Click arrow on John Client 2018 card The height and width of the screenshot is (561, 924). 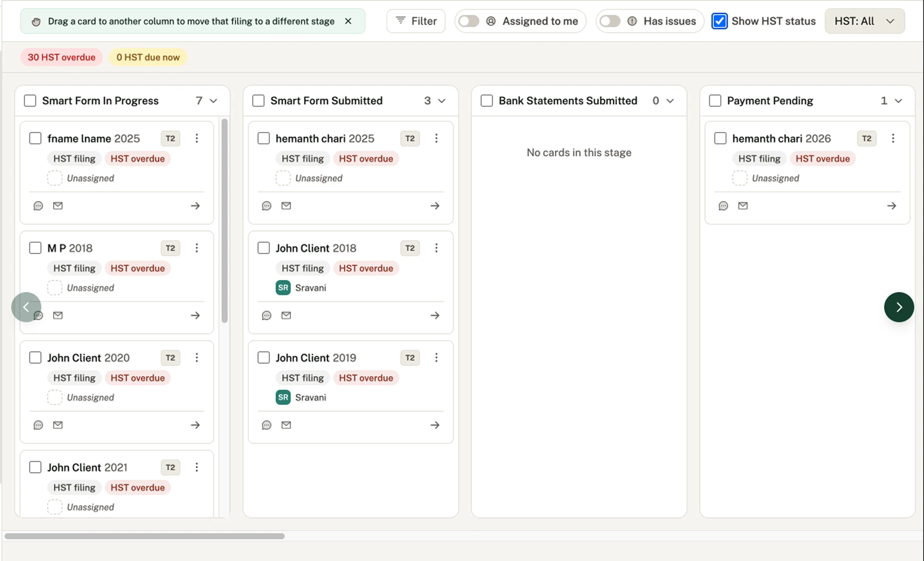click(435, 315)
